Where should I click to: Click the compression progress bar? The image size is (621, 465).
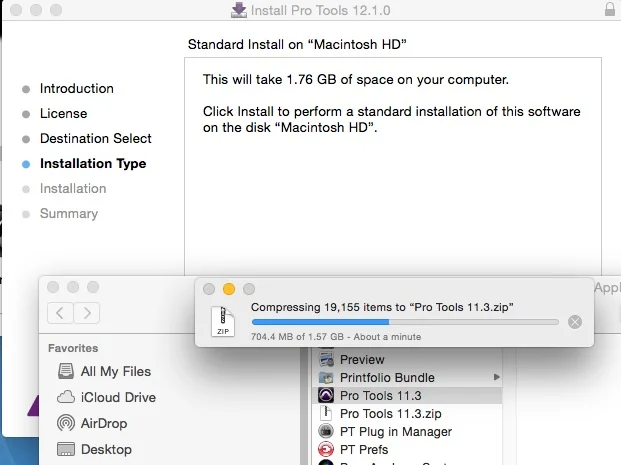pos(405,322)
